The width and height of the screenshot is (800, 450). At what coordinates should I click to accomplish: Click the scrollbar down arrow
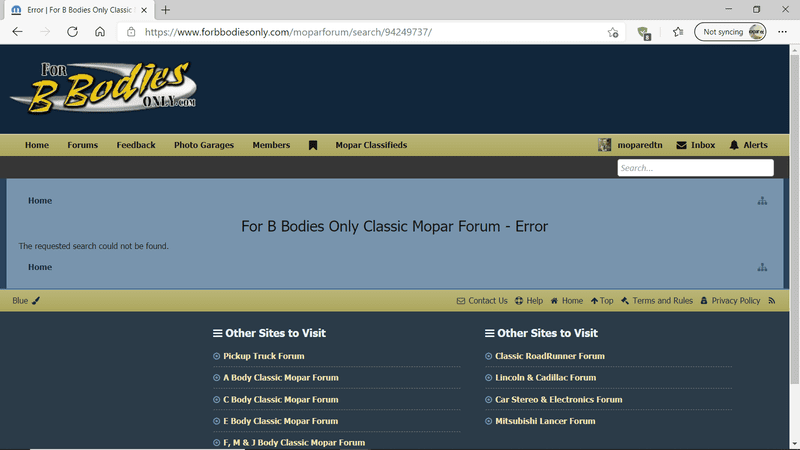point(794,444)
